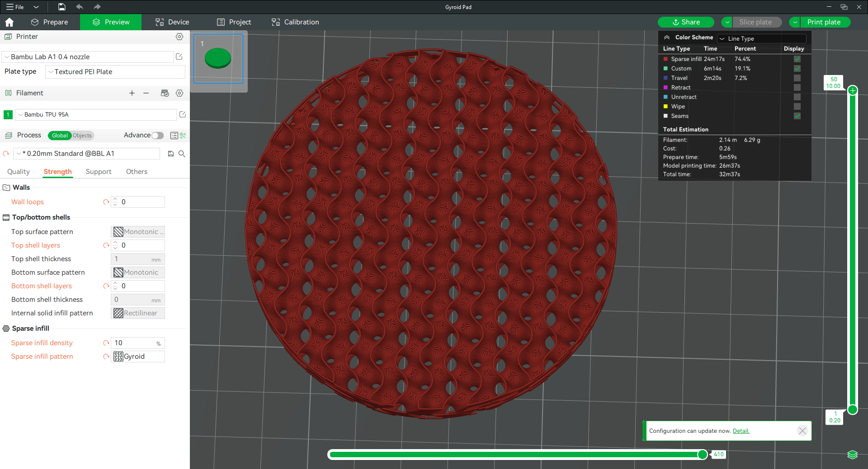This screenshot has width=868, height=469.
Task: Uncheck Sparse infill display checkbox
Action: point(797,59)
